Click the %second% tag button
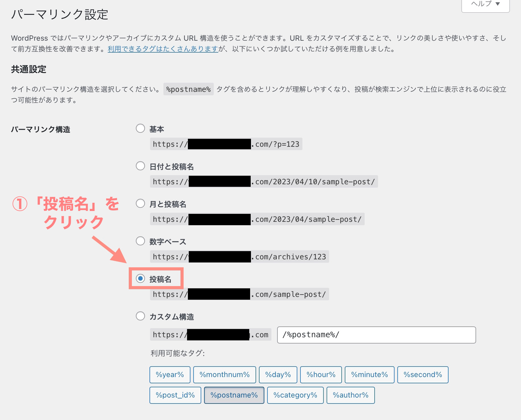Image resolution: width=521 pixels, height=420 pixels. click(423, 375)
